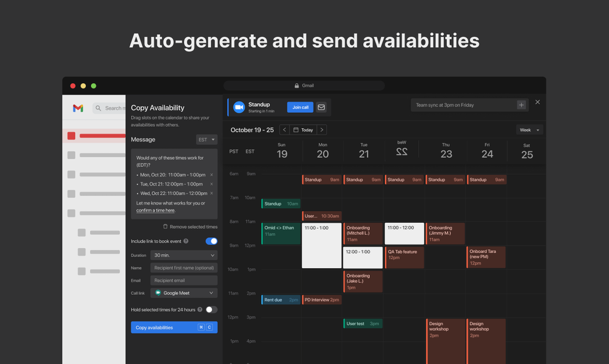Follow the confirm a time here link
Viewport: 609px width, 364px height.
(x=155, y=210)
